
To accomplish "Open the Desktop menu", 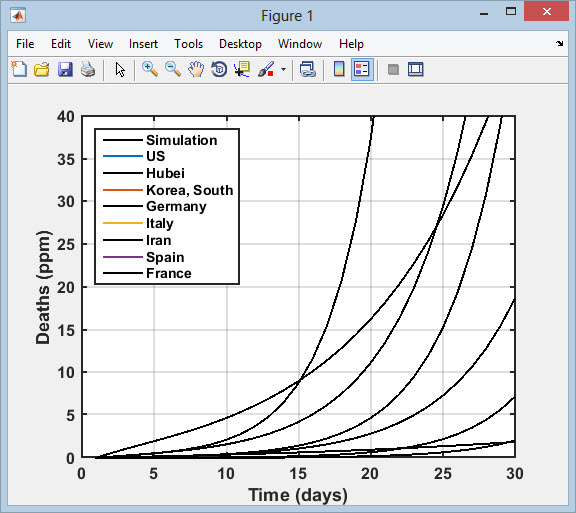I will 240,44.
